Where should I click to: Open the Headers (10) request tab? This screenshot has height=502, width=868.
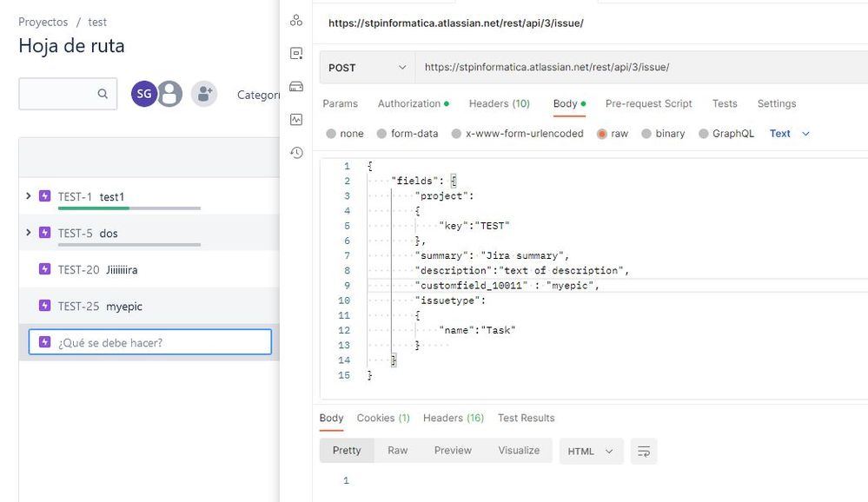[500, 103]
